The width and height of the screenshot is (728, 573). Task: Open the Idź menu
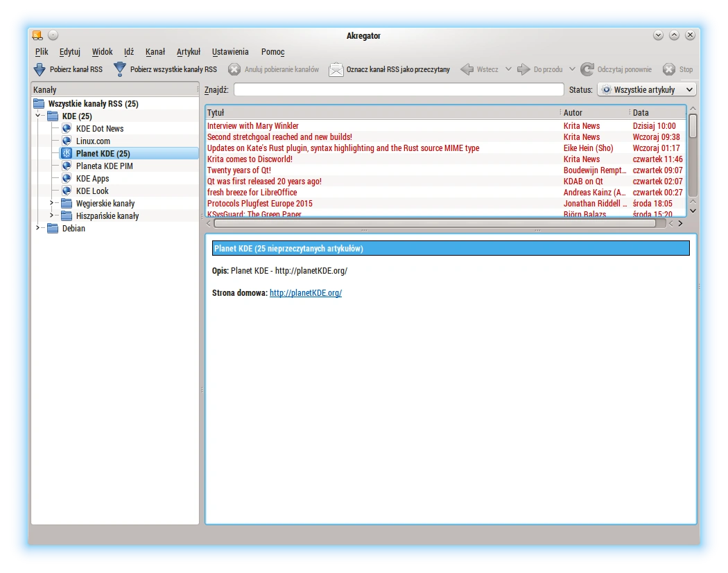pyautogui.click(x=128, y=52)
